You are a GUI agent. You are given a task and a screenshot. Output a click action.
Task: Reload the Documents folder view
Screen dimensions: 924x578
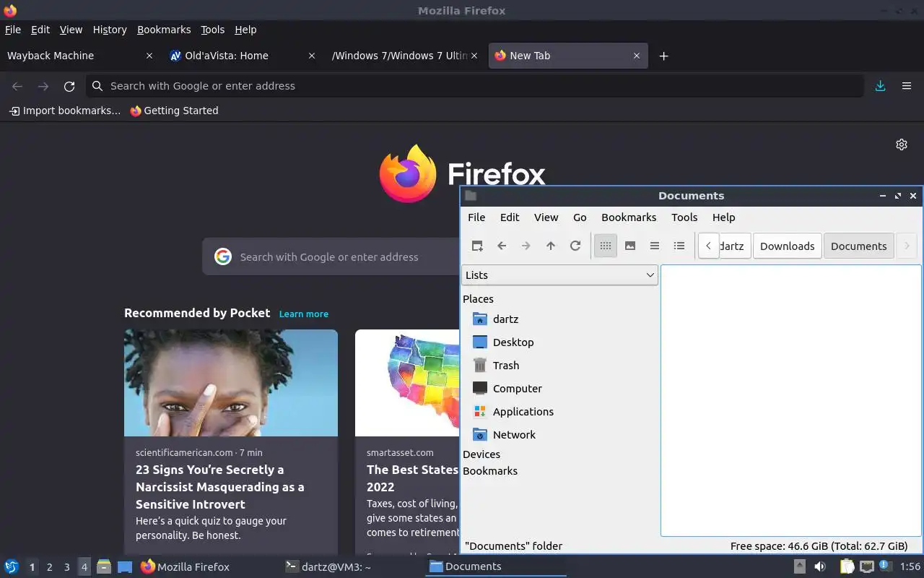(575, 246)
